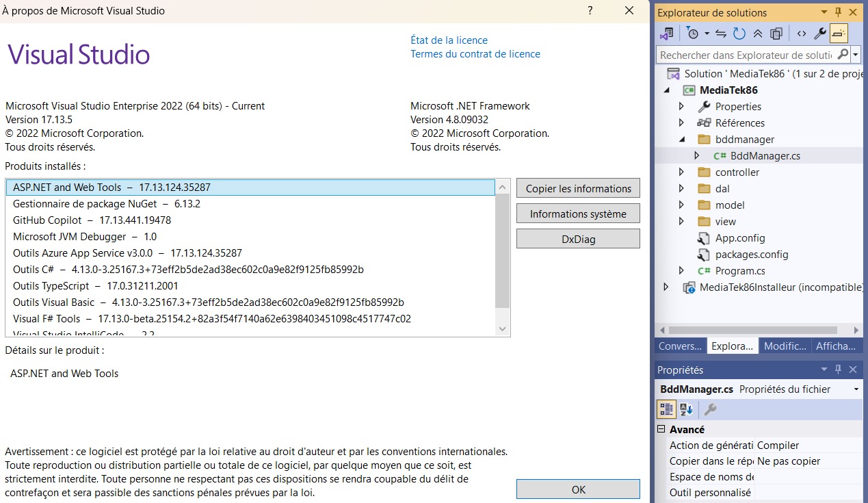The height and width of the screenshot is (503, 868).
Task: Click the Références icon in tree
Action: point(704,123)
